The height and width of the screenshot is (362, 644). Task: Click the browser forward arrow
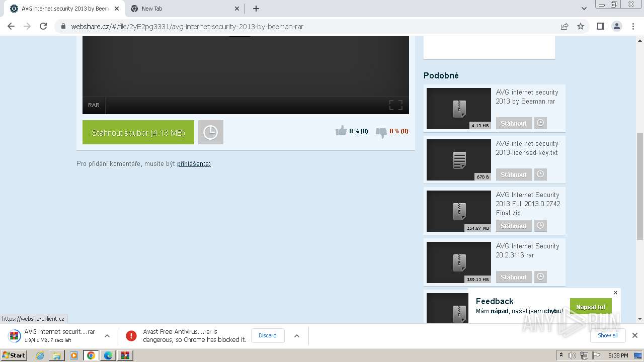pyautogui.click(x=27, y=26)
